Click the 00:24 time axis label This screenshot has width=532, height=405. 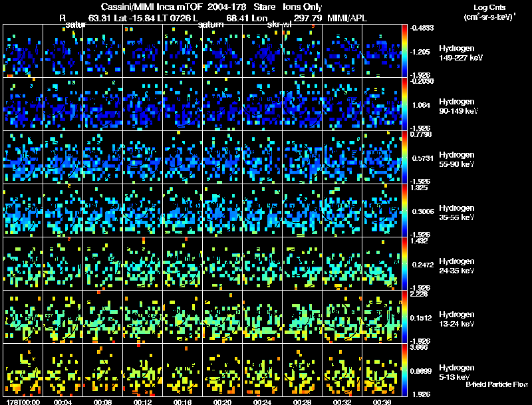(262, 402)
